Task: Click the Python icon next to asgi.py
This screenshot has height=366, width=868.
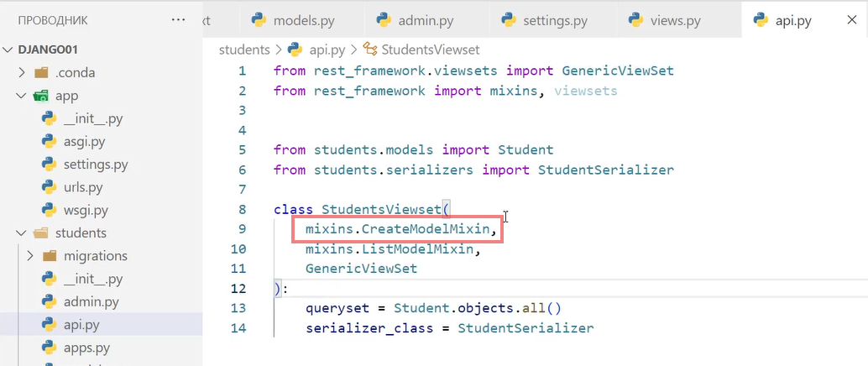Action: point(49,142)
